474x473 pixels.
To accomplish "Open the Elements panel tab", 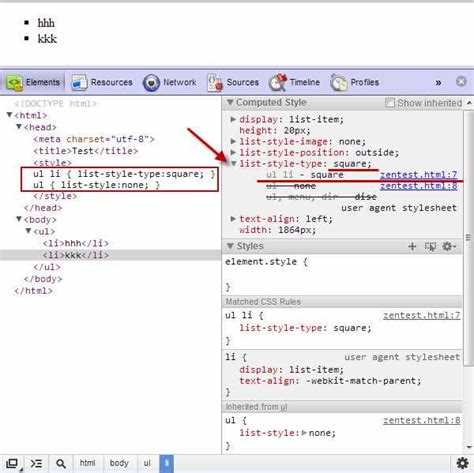I will tap(33, 82).
